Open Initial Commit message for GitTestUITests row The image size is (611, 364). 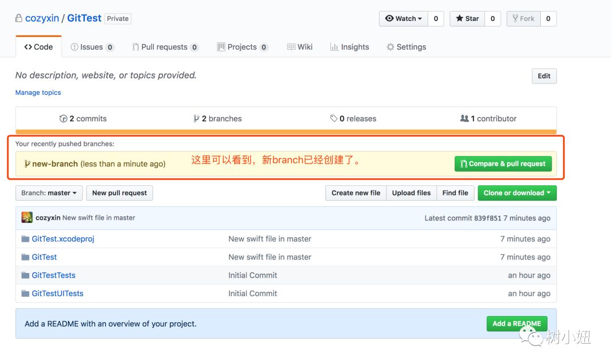(x=252, y=293)
